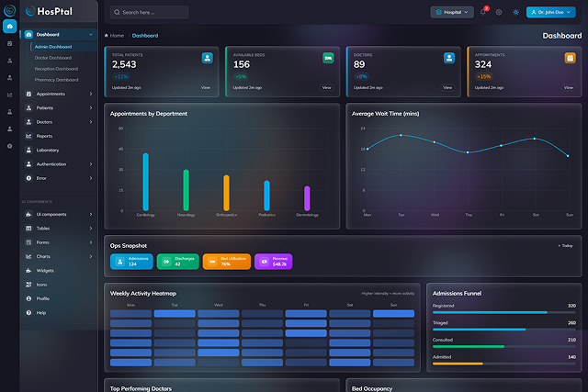
Task: Click the Patients sidebar icon
Action: coord(28,108)
